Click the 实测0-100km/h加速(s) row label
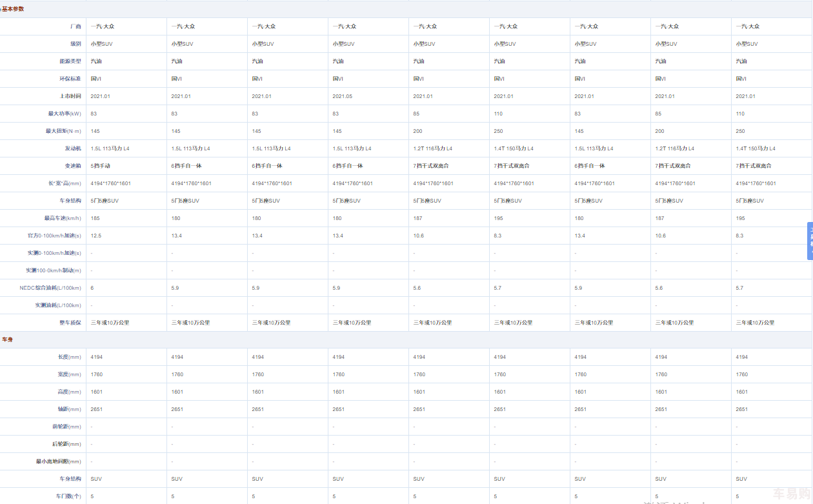The image size is (813, 504). pyautogui.click(x=55, y=253)
